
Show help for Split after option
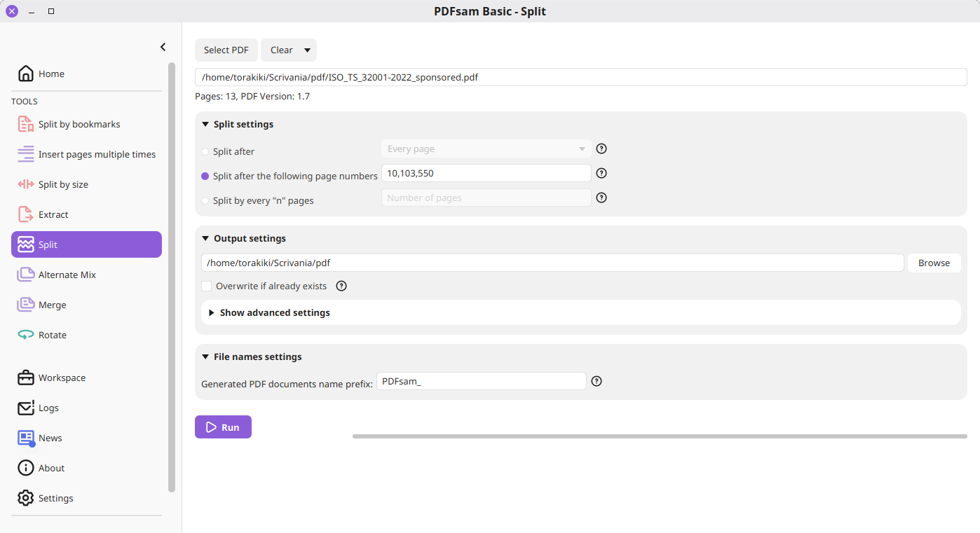point(601,148)
